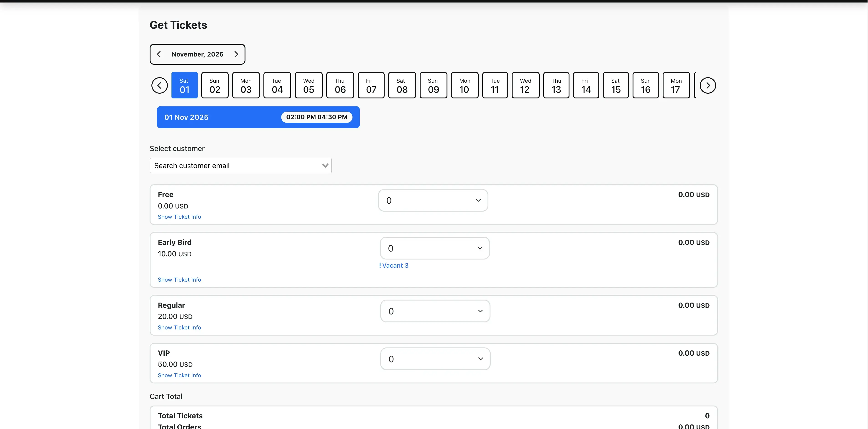Select the Sun 02 date tile
This screenshot has width=868, height=429.
(x=215, y=85)
